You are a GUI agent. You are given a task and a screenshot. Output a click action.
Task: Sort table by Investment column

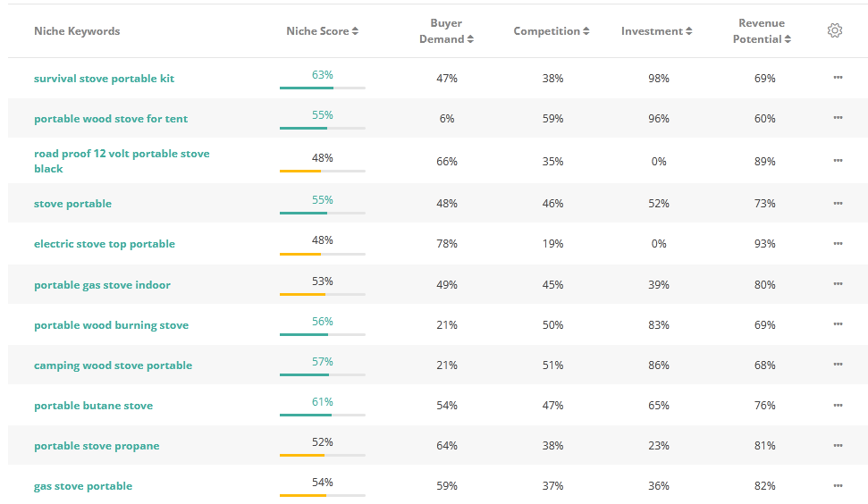point(657,31)
